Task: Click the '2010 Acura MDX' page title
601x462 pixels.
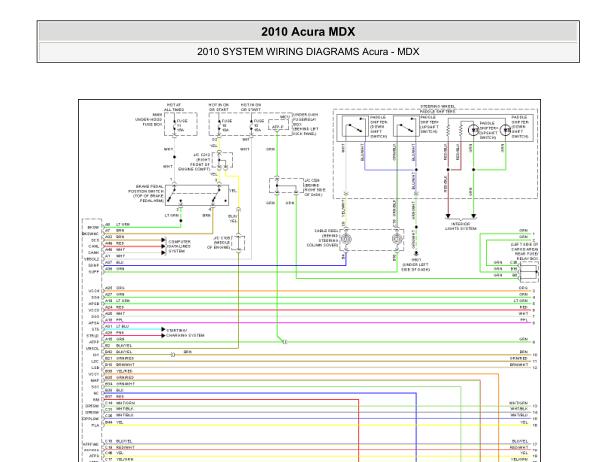Action: [308, 32]
